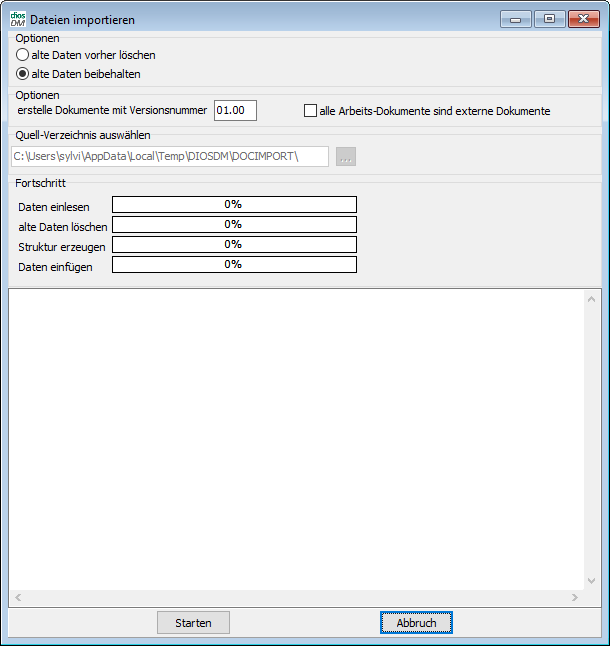Click the Versionsnummer field showing 01.00
The image size is (610, 646).
[x=235, y=110]
